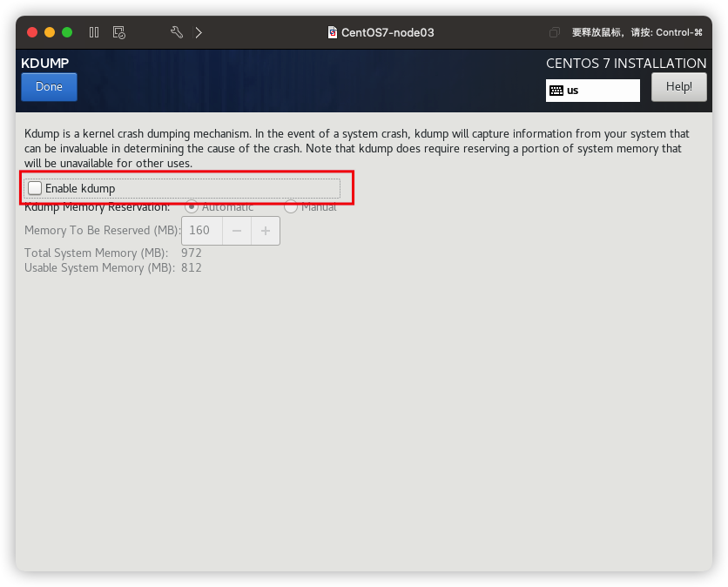Viewport: 728px width, 587px height.
Task: Decrease reserved memory with minus
Action: pos(237,231)
